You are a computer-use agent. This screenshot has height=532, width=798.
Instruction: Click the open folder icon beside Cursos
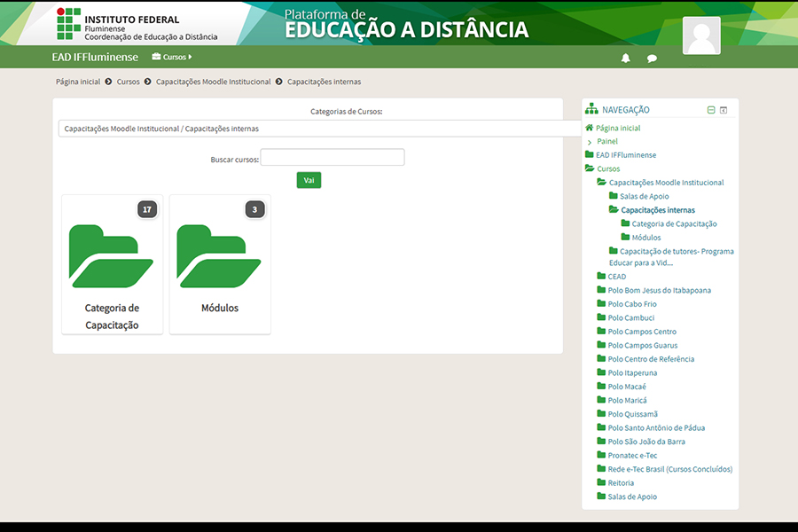point(590,168)
